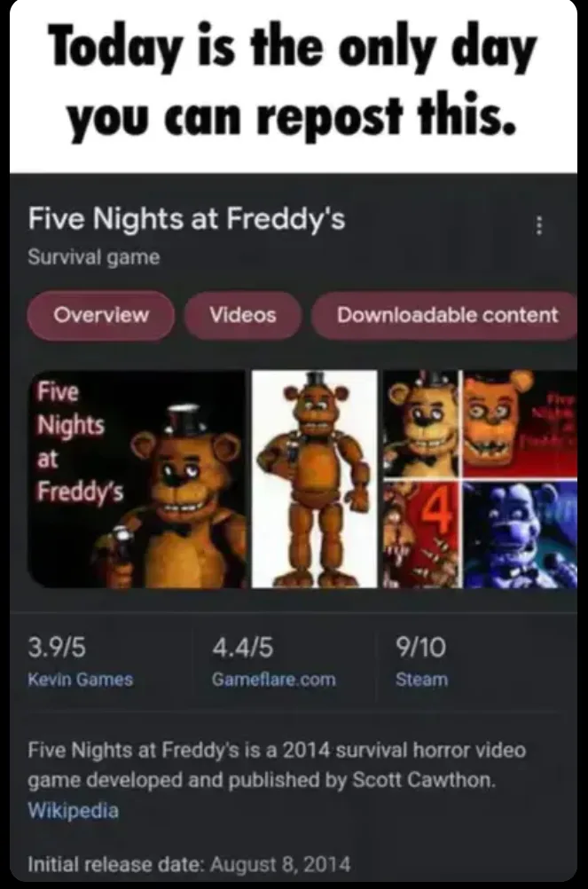Open the Five Nights at Freddy's cover thumbnail

(x=137, y=479)
